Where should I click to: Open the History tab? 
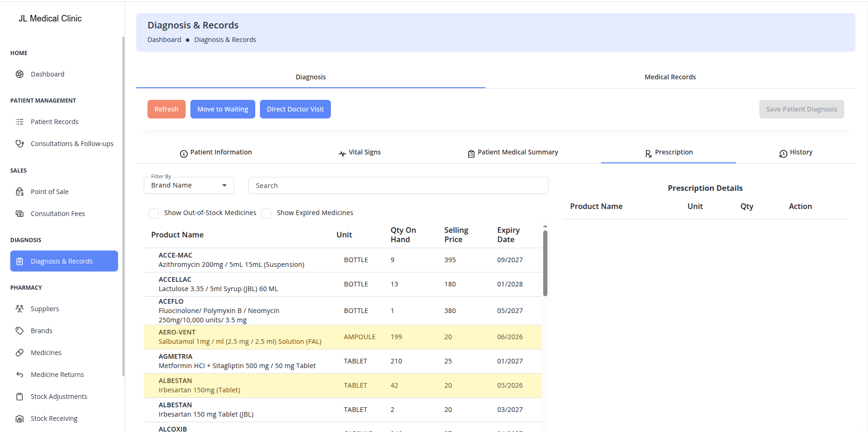pos(796,153)
